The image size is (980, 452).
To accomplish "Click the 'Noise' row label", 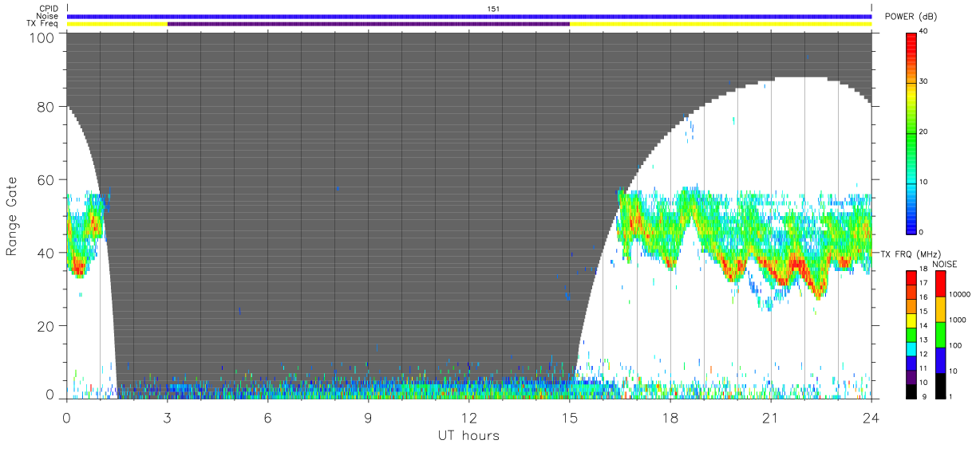I will tap(48, 16).
